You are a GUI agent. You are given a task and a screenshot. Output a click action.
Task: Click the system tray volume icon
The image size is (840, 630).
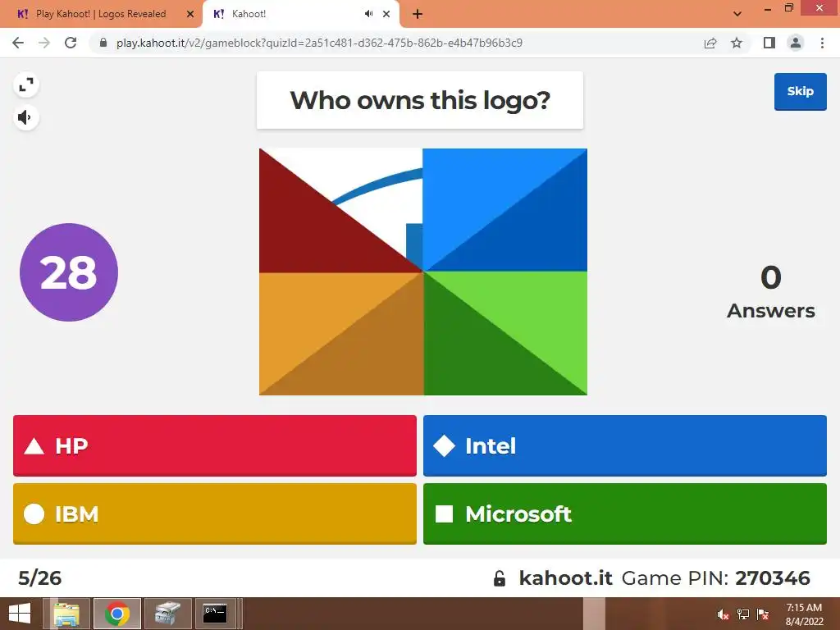[724, 614]
